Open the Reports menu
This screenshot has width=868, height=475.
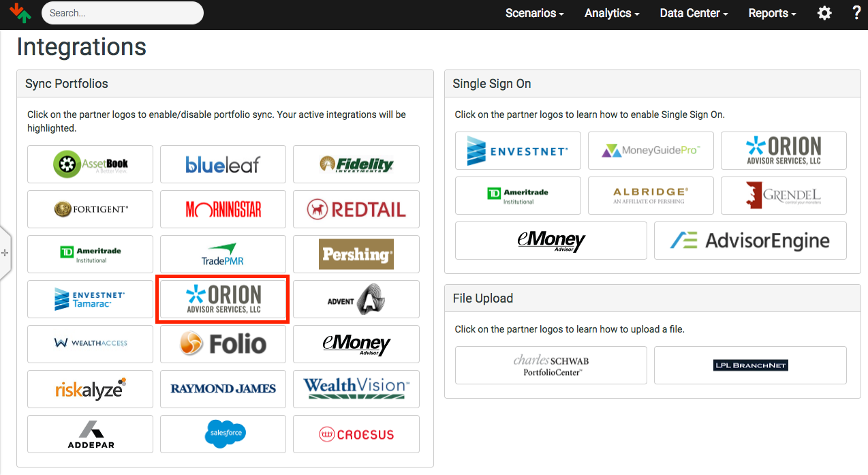(x=771, y=13)
